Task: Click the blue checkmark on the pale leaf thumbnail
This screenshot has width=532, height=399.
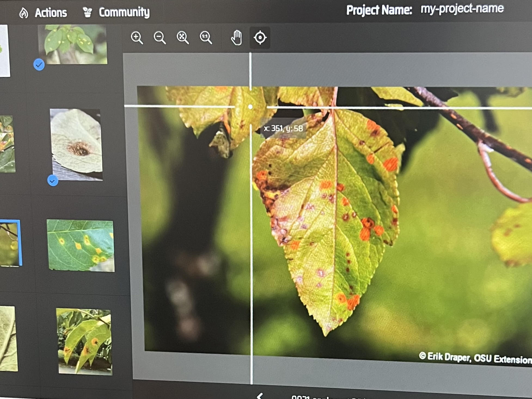Action: 53,181
